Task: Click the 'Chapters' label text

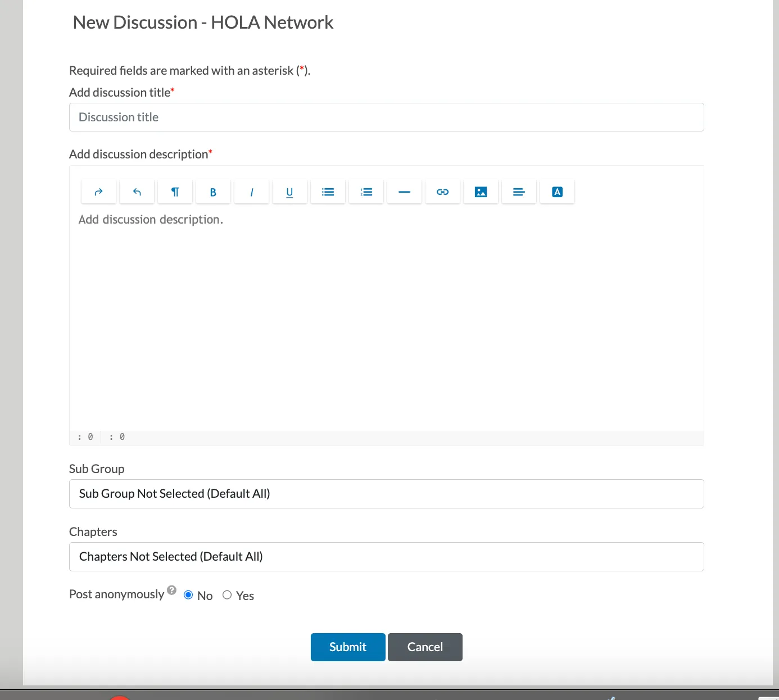Action: coord(93,532)
